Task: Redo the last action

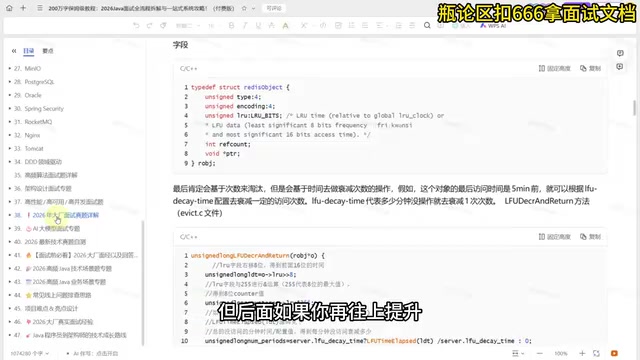Action: pos(149,25)
